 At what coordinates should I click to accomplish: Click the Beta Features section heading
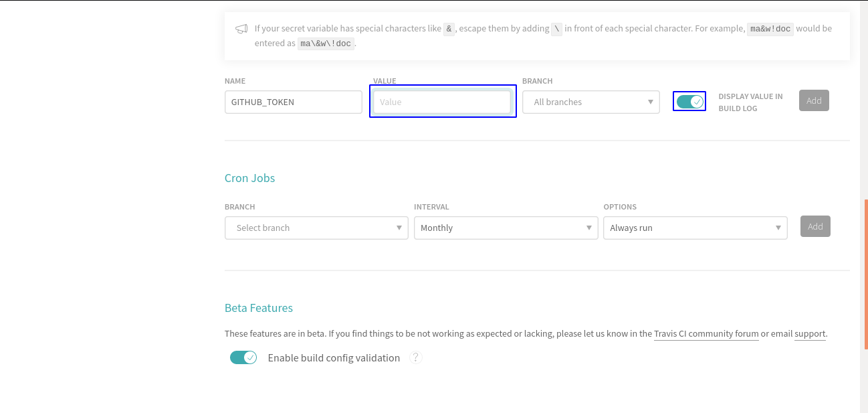[258, 308]
